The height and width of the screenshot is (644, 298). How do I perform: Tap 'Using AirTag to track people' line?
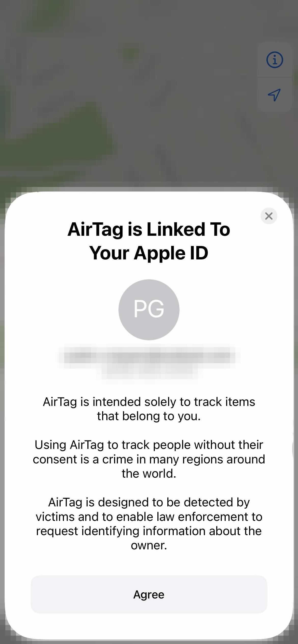(x=149, y=445)
